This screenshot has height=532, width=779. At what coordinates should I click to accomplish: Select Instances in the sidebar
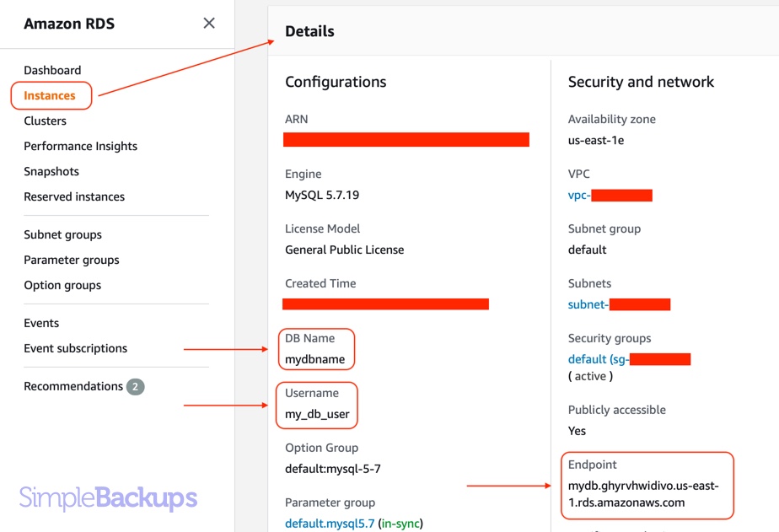tap(50, 96)
